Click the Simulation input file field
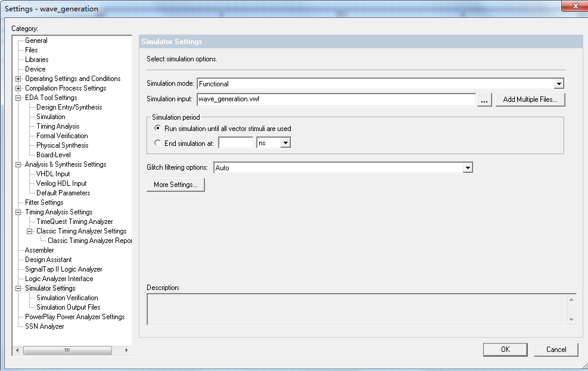 coord(336,99)
